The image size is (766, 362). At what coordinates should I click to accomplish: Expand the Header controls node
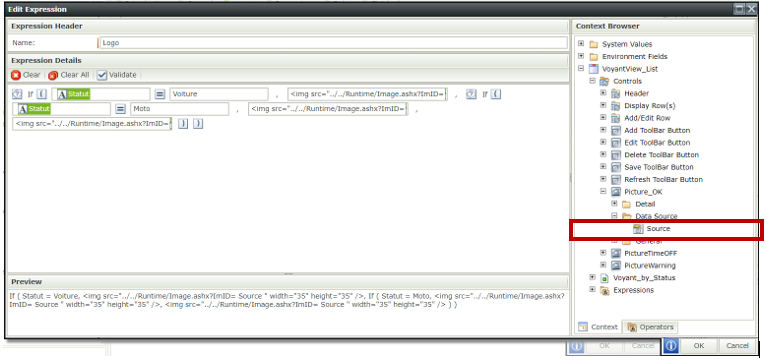coord(603,93)
